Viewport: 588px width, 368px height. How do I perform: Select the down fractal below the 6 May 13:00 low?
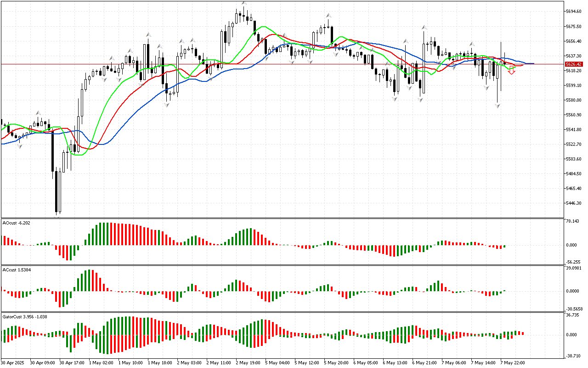point(395,98)
